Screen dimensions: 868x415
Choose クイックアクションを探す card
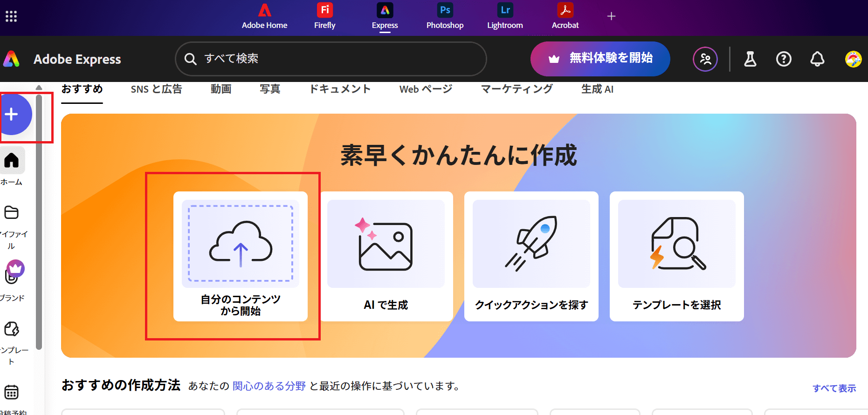(531, 256)
